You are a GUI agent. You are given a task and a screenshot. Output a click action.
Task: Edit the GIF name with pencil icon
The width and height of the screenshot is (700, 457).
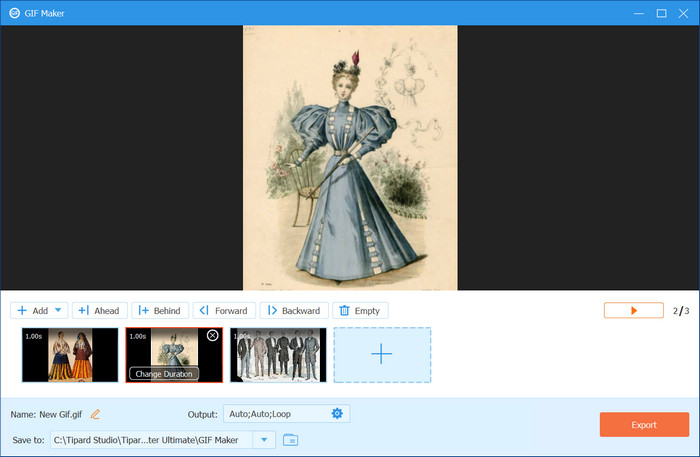coord(95,414)
